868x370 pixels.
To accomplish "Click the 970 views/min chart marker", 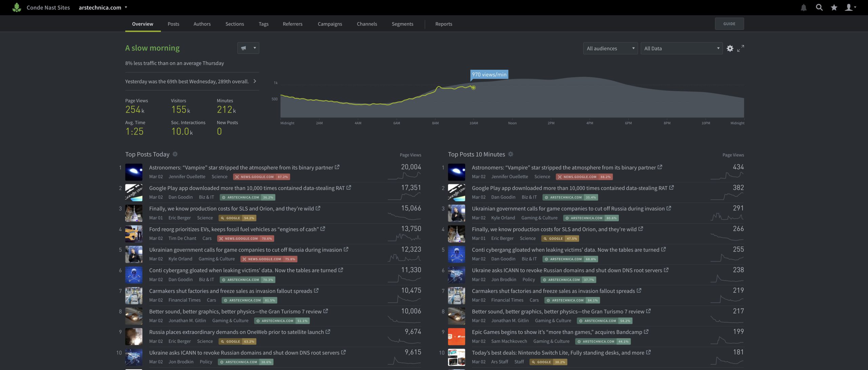I will (473, 87).
